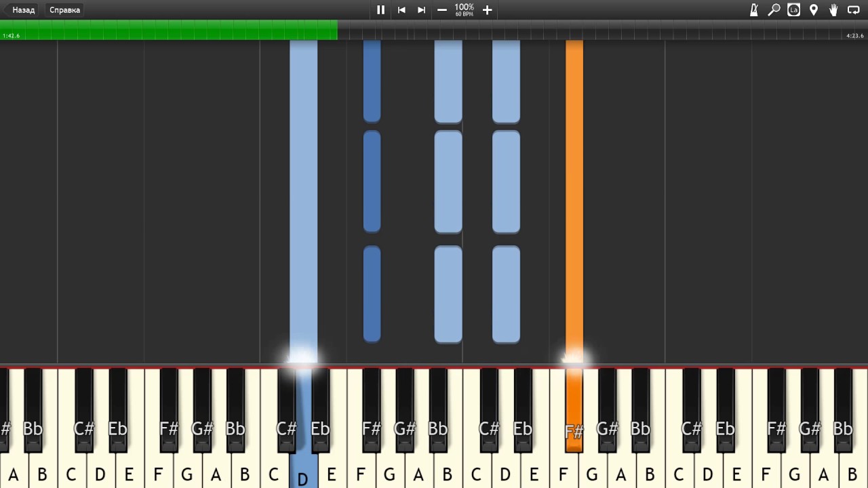Image resolution: width=868 pixels, height=488 pixels.
Task: Seek within the green played progress bar
Action: pos(169,30)
